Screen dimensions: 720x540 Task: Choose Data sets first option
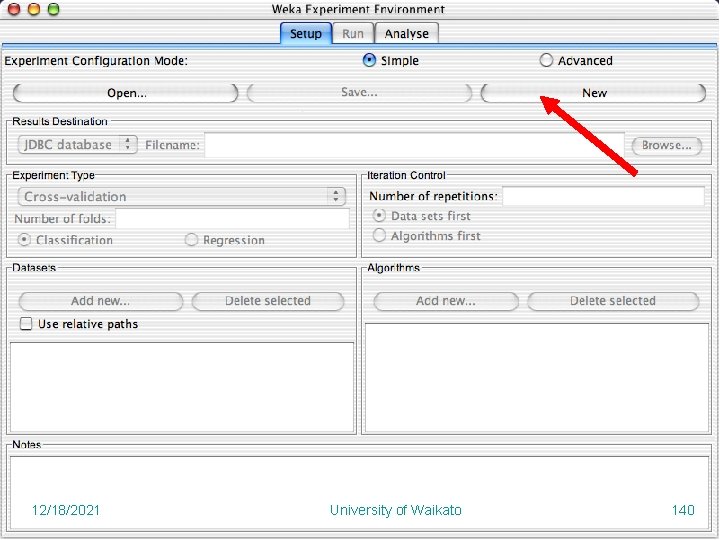[x=379, y=215]
